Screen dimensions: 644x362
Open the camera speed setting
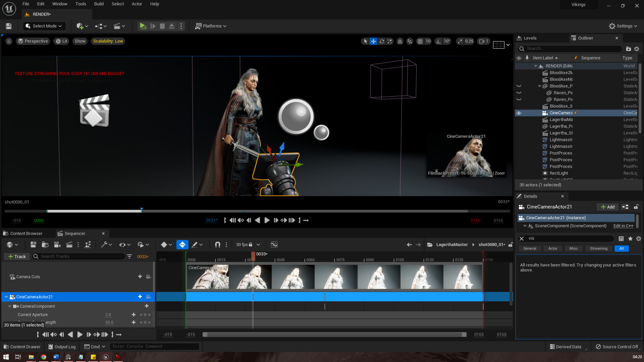(x=483, y=41)
